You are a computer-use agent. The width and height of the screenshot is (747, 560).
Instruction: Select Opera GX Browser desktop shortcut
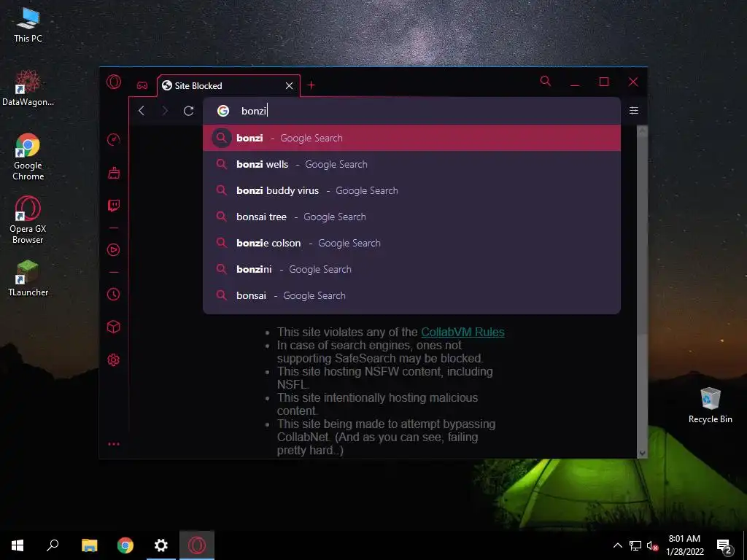pyautogui.click(x=28, y=220)
